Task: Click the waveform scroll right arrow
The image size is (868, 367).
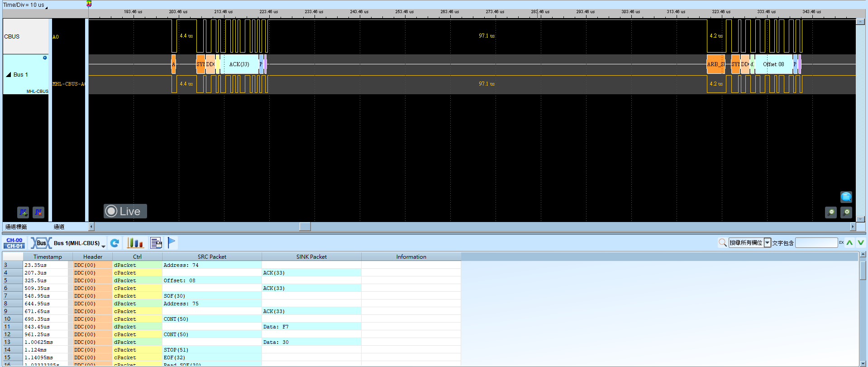Action: tap(853, 227)
